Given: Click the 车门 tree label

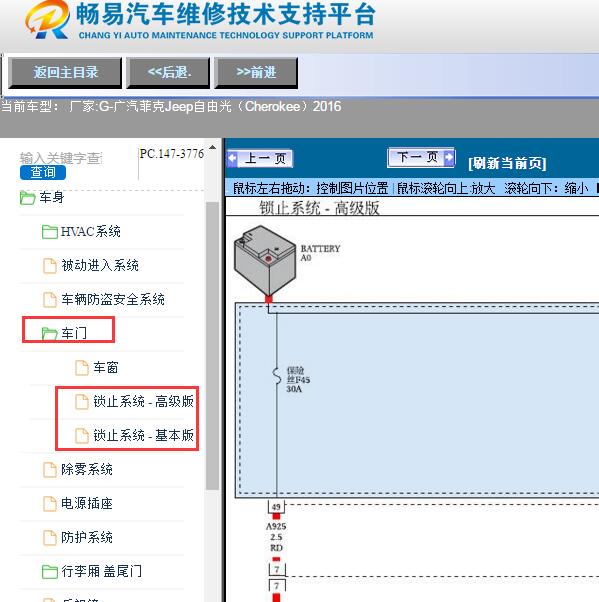Looking at the screenshot, I should pos(74,333).
